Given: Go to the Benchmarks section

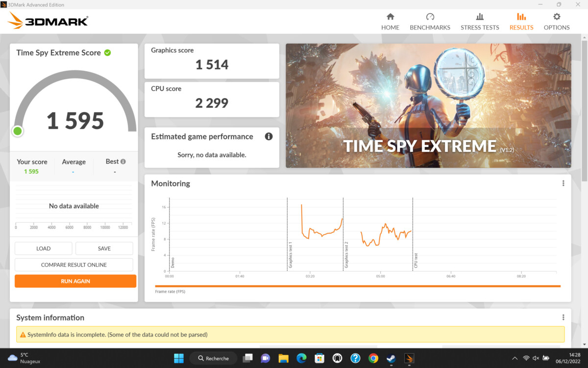Looking at the screenshot, I should (x=430, y=22).
